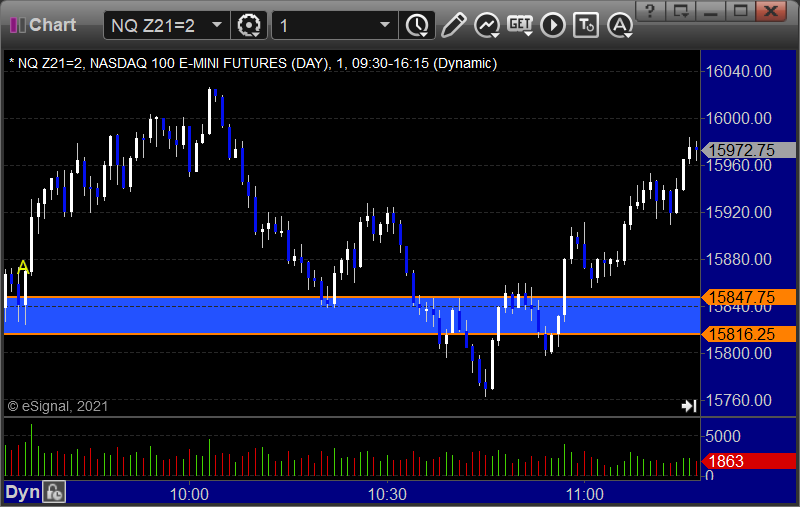Jump to latest bar with arrow icon

689,405
